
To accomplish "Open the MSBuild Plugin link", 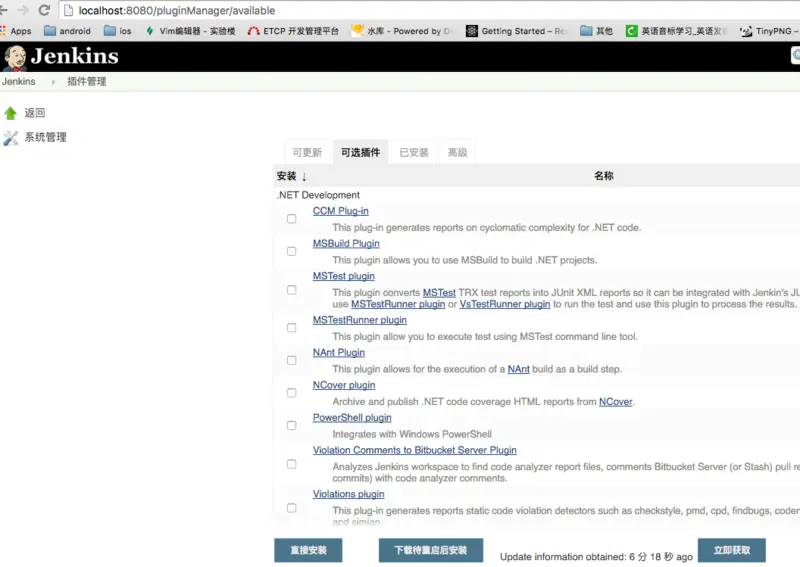I will pos(346,243).
